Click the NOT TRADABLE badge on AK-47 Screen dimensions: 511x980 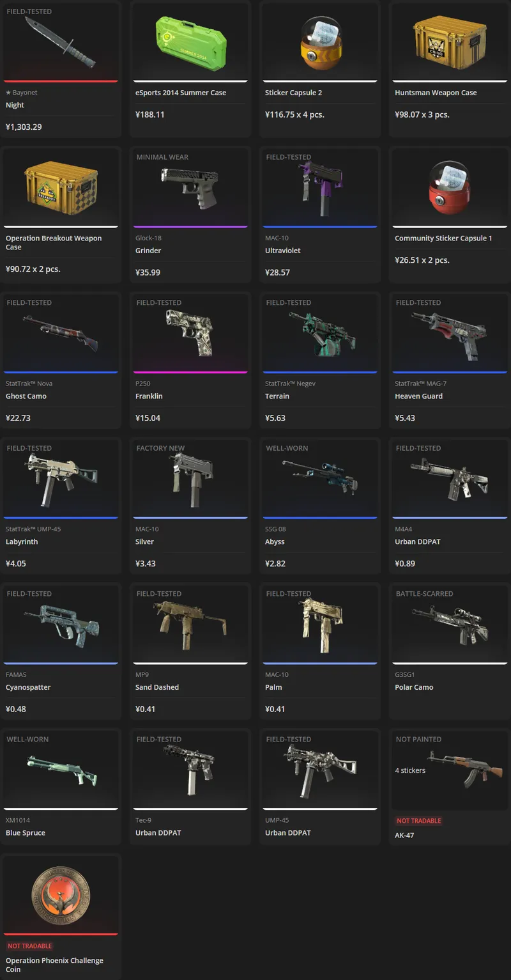coord(419,821)
